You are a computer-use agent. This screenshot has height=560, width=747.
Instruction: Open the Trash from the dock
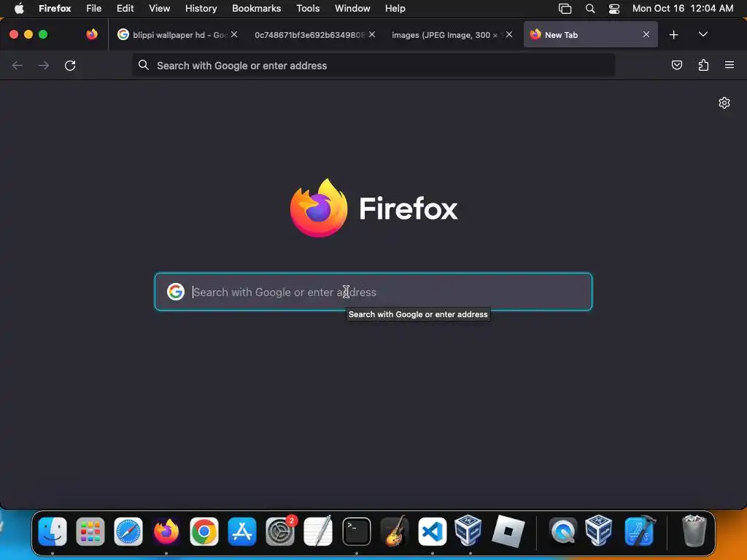pyautogui.click(x=694, y=531)
